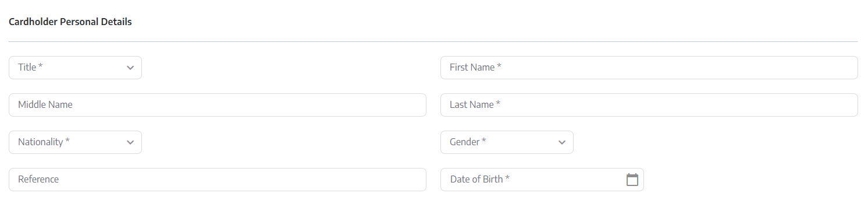Click the 'First Name *' placeholder text
Screen dimensions: 868x214
(x=476, y=67)
